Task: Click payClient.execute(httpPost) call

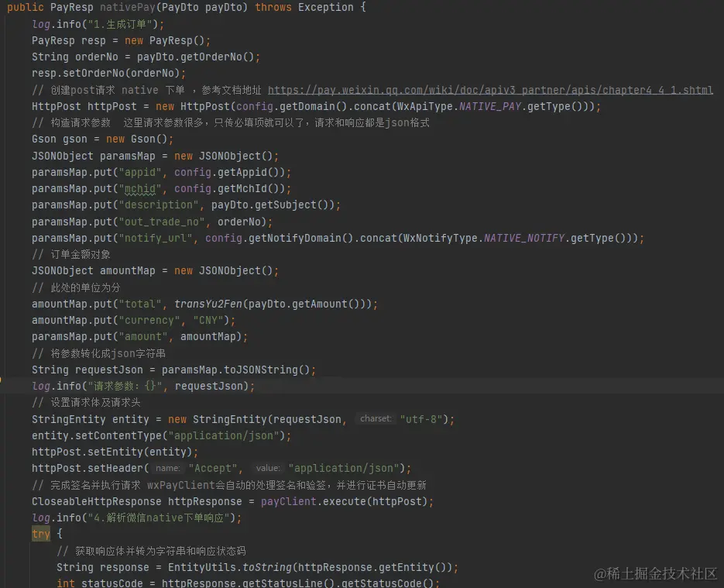Action: click(344, 501)
